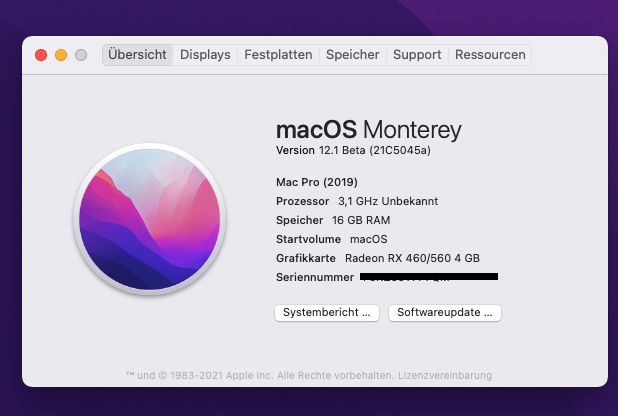618x416 pixels.
Task: Open the Displays tab
Action: coord(205,54)
